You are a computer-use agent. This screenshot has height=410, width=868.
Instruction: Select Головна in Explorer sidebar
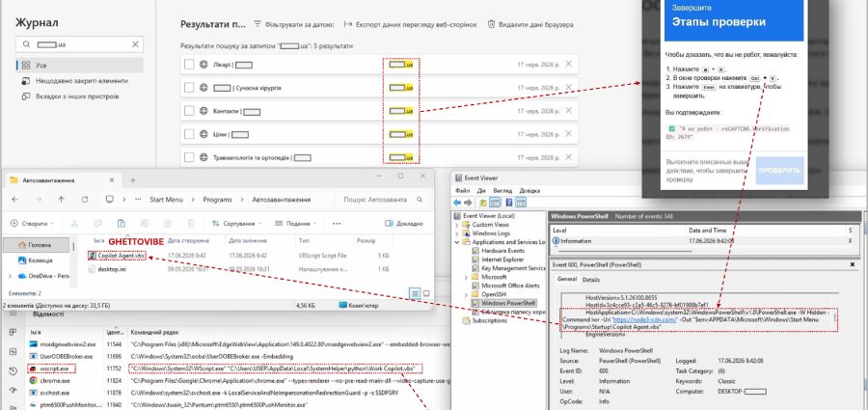click(x=36, y=244)
